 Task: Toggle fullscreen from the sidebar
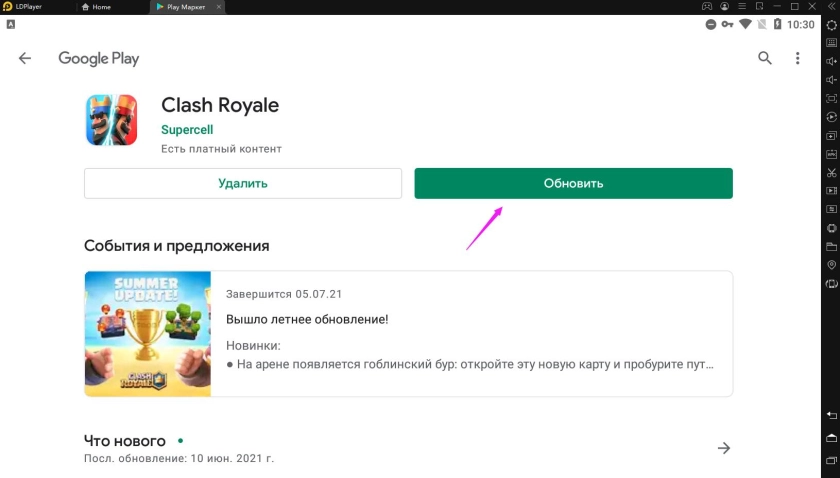831,99
